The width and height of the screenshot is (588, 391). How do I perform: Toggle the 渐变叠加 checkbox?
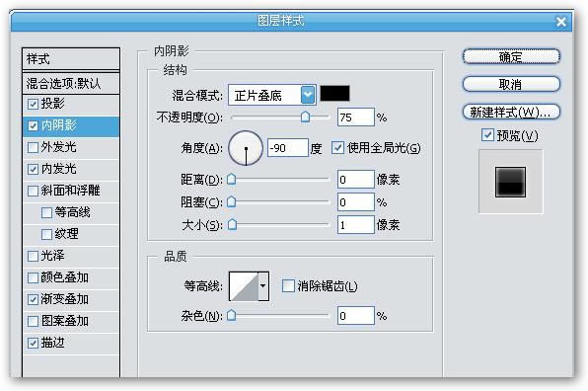[x=33, y=299]
